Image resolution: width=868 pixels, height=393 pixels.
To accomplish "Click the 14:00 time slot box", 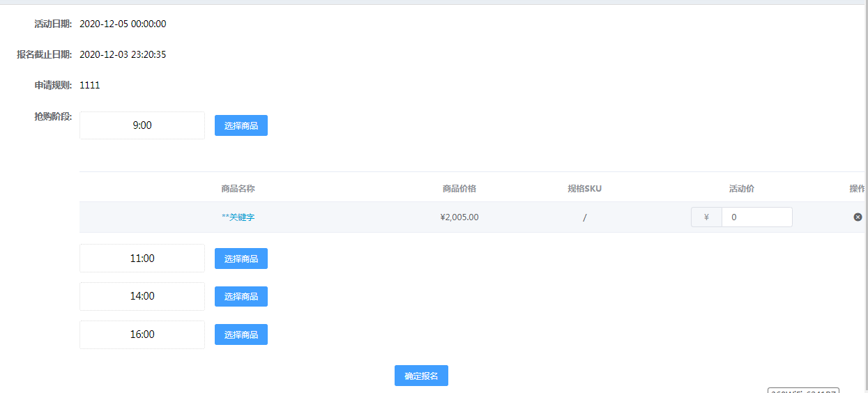I will pyautogui.click(x=142, y=297).
